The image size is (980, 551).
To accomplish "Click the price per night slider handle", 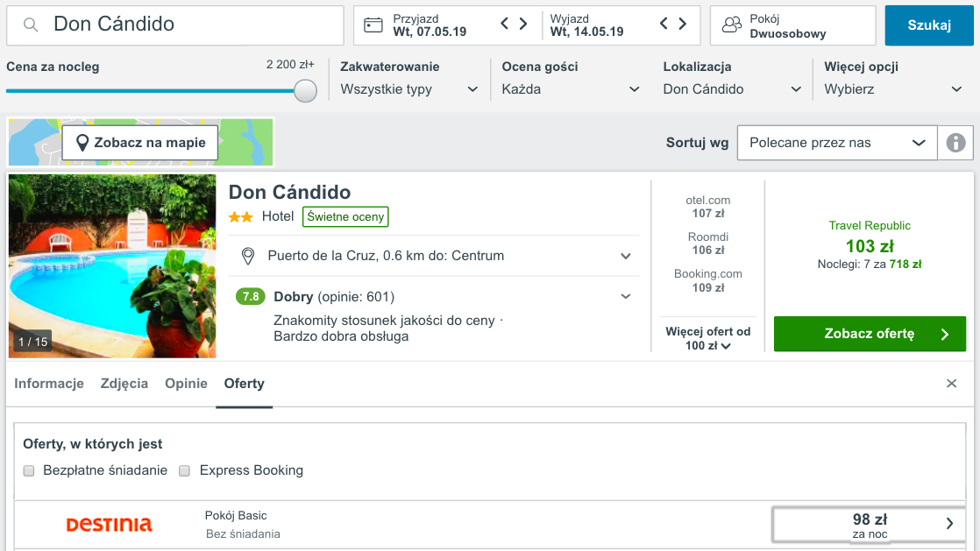I will pyautogui.click(x=305, y=90).
